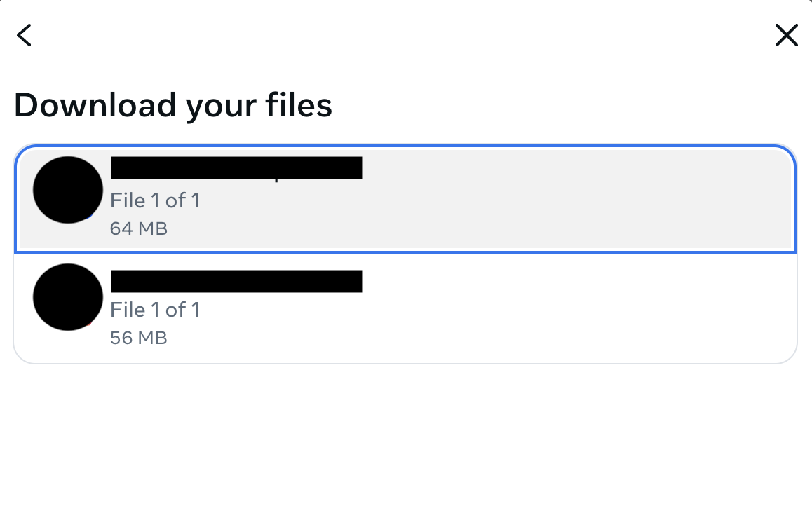This screenshot has height=527, width=812.
Task: Close the Download your files dialog
Action: pyautogui.click(x=786, y=35)
